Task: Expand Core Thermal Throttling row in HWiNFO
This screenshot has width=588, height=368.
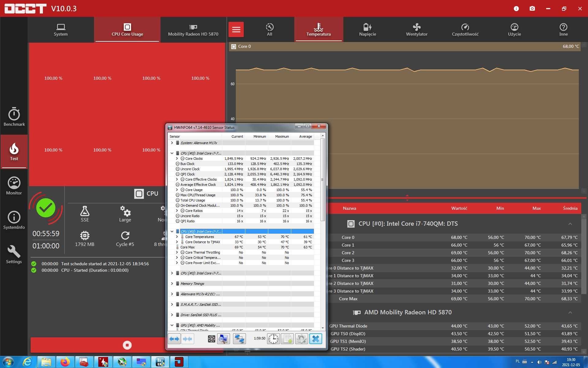Action: tap(177, 252)
